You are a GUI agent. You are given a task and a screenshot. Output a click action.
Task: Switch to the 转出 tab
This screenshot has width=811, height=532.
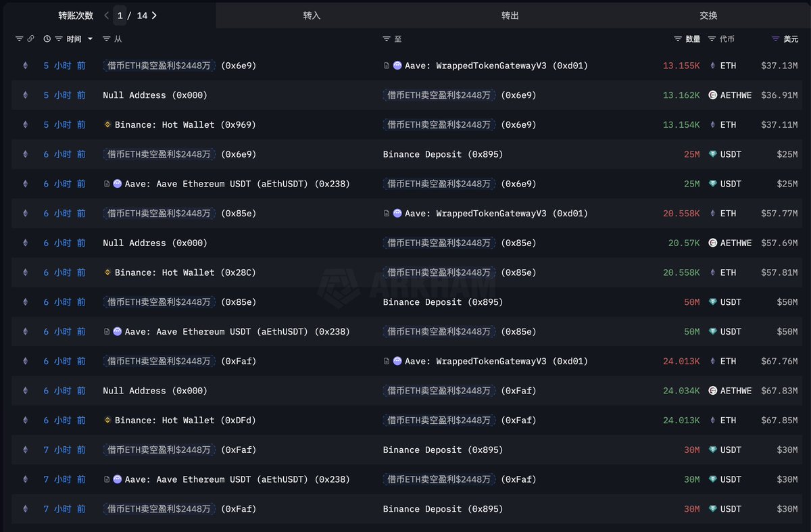click(510, 15)
